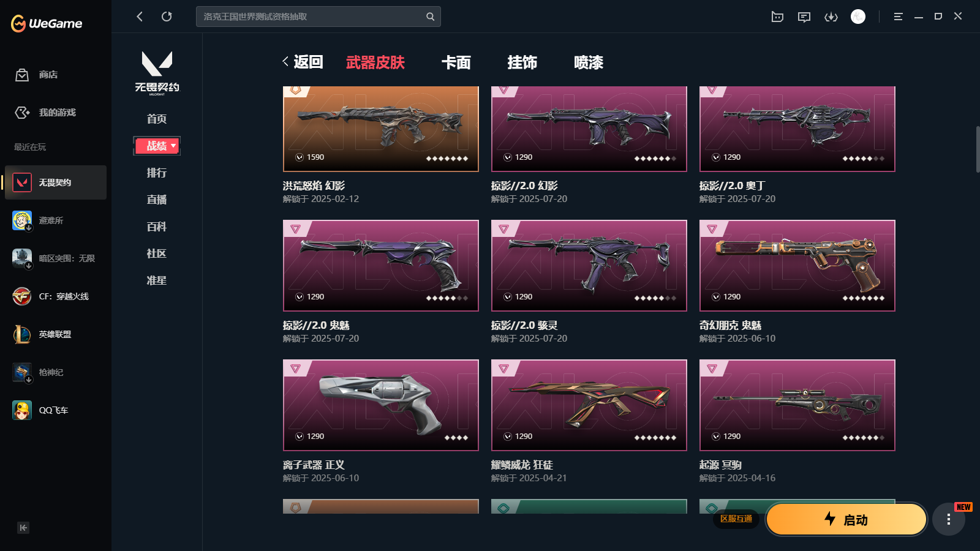This screenshot has height=551, width=980.
Task: Open the three-dot more options menu
Action: pos(949,519)
